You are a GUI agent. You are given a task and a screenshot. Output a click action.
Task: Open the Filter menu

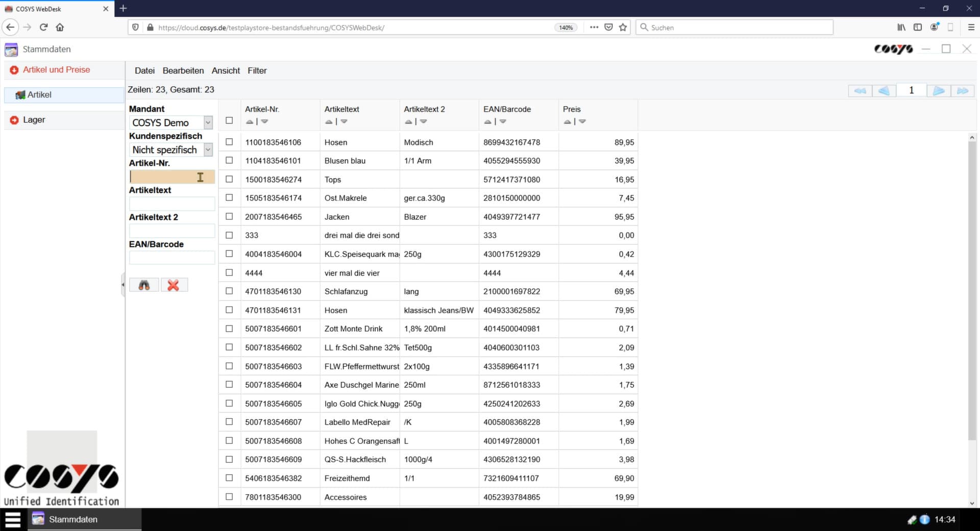point(257,71)
